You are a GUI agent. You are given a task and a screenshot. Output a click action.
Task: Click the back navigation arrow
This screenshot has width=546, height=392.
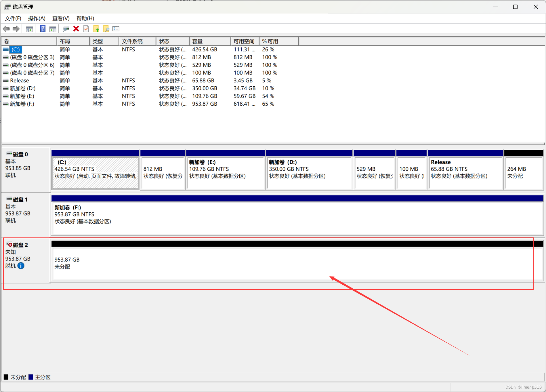click(x=6, y=29)
